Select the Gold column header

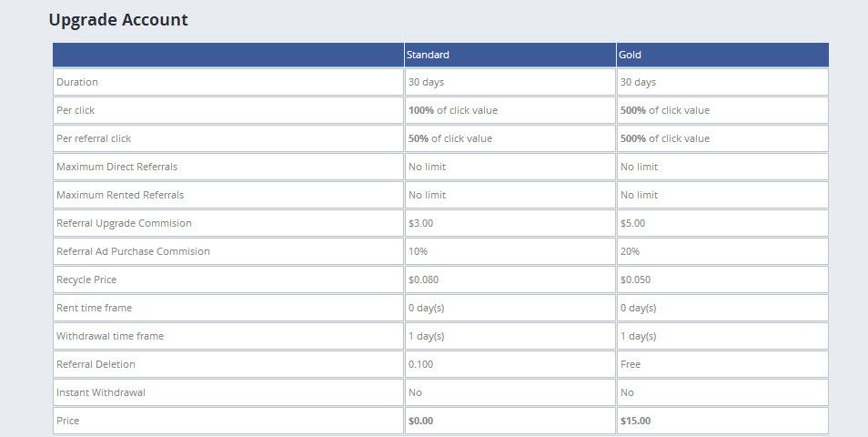631,55
